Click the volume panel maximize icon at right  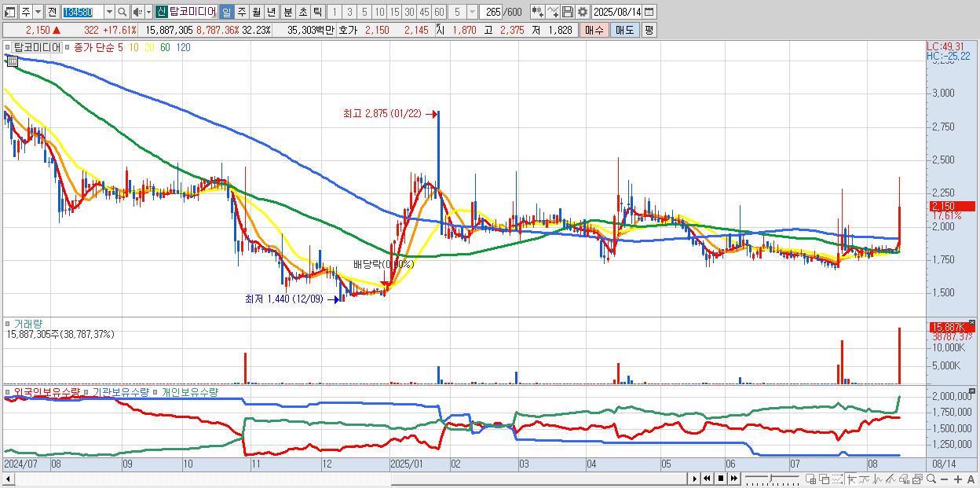coord(972,322)
